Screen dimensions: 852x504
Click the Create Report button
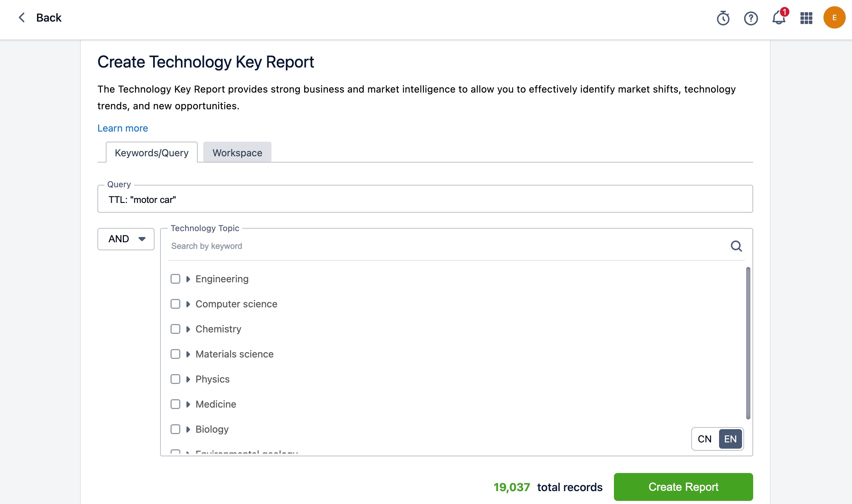[x=683, y=487]
